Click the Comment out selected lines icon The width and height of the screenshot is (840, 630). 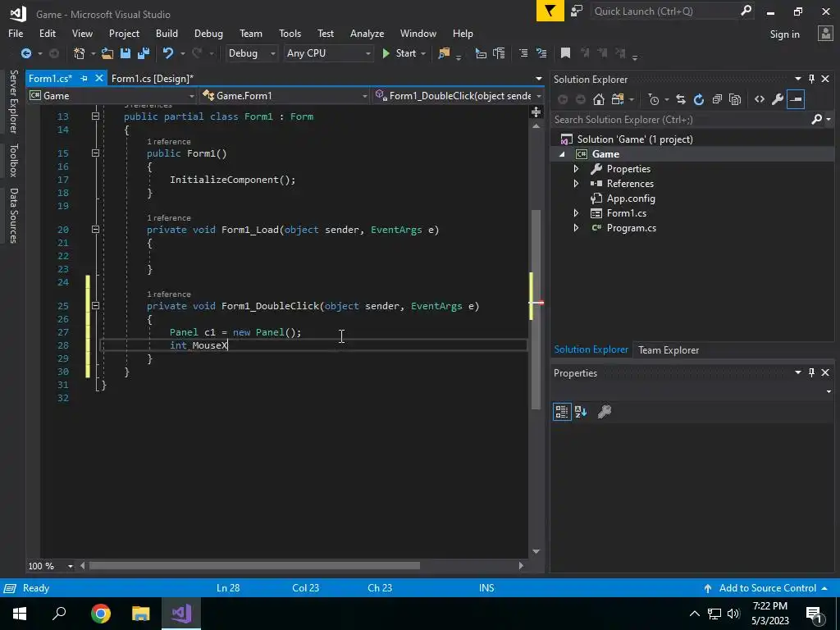tap(523, 53)
